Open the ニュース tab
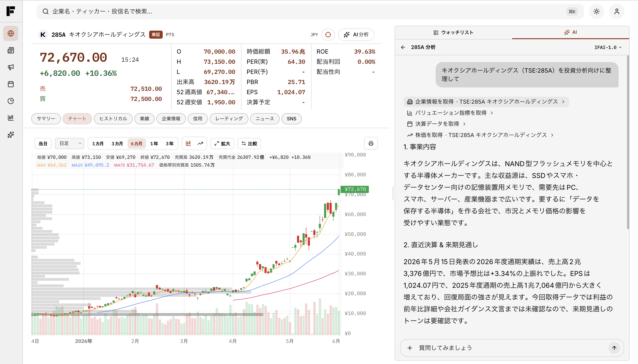 point(265,118)
